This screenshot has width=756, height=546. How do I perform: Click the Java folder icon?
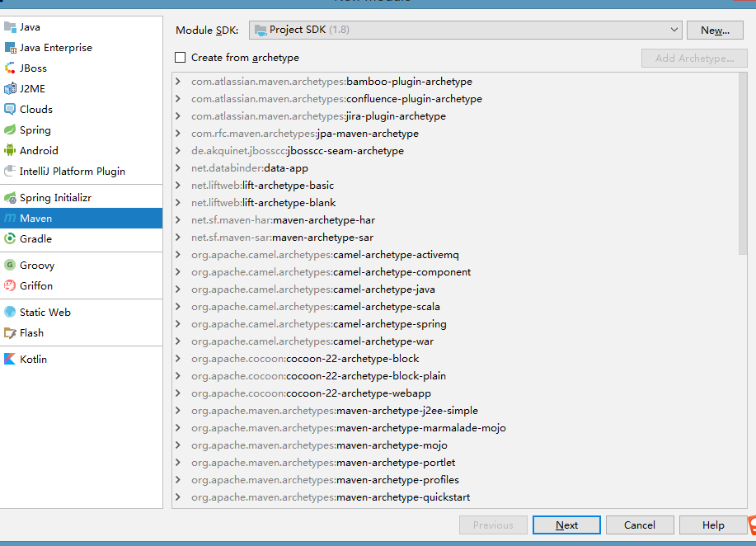[10, 27]
